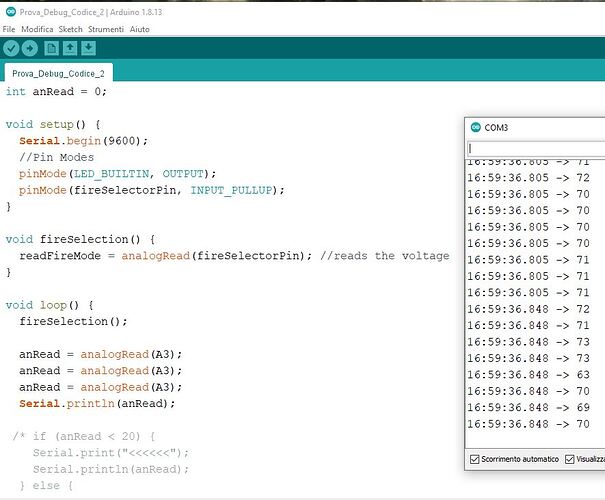Screen dimensions: 605x500
Task: Create a new sketch with the New icon
Action: coord(51,48)
